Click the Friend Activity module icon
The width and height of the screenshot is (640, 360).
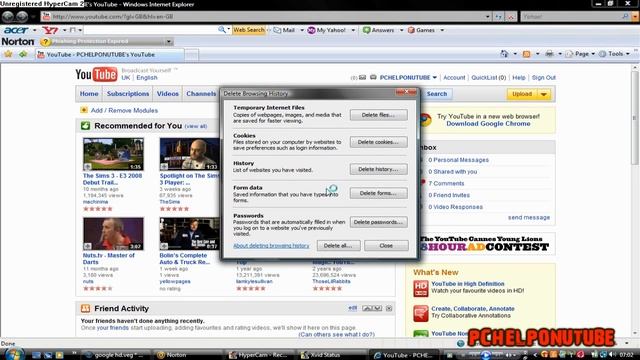tap(85, 309)
